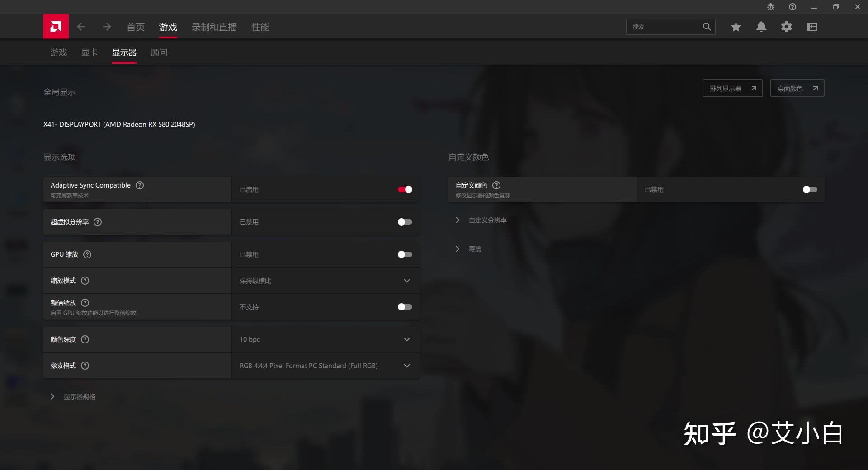Viewport: 868px width, 470px height.
Task: Show help for Adaptive Sync Compatible
Action: [140, 185]
